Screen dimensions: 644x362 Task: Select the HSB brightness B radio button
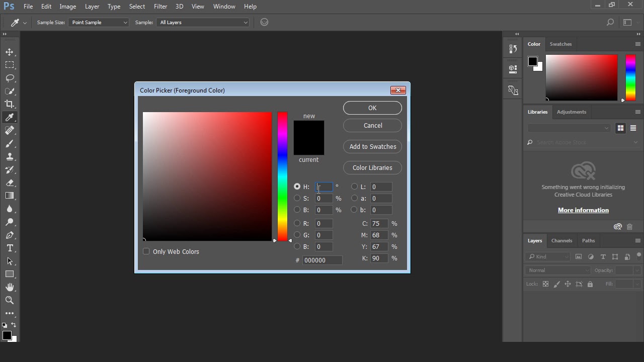297,210
